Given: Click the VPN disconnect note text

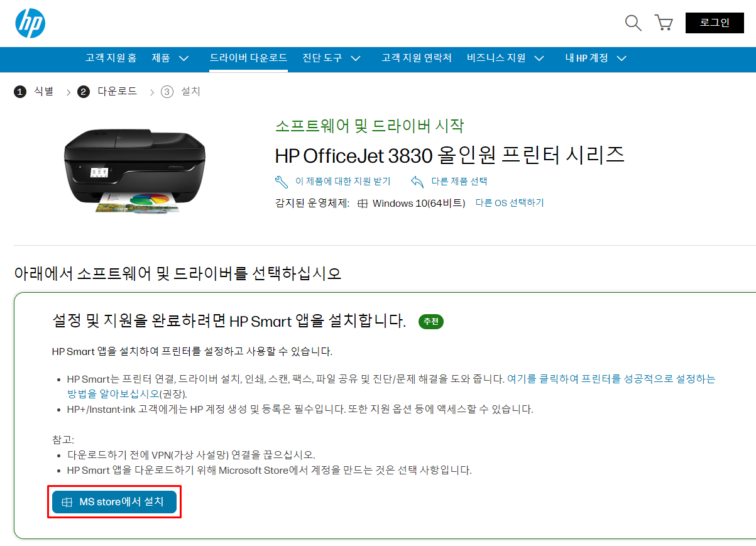Looking at the screenshot, I should pos(191,454).
